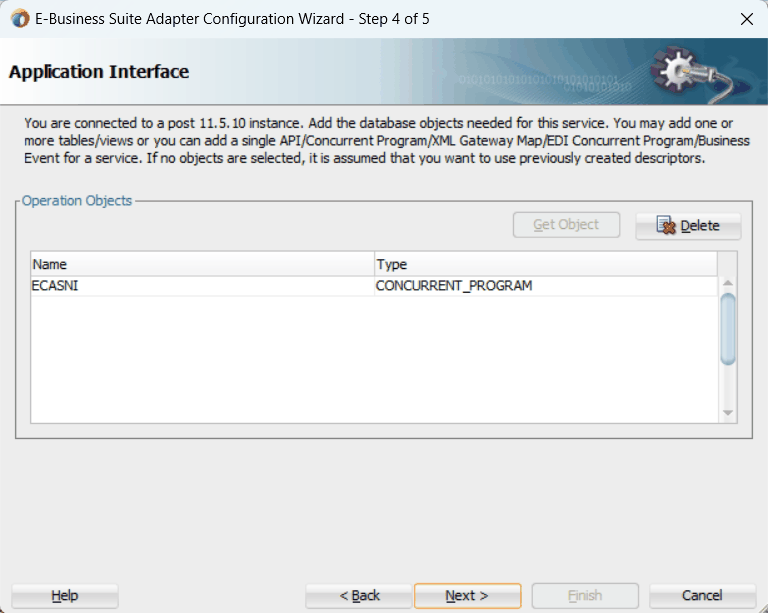768x613 pixels.
Task: Click the grayed Get Object button
Action: pos(566,225)
